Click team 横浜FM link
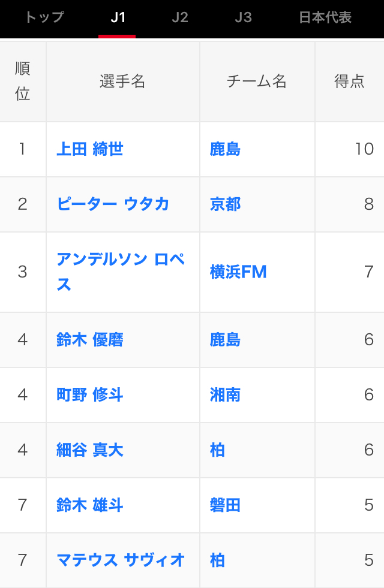The height and width of the screenshot is (588, 384). click(x=238, y=272)
